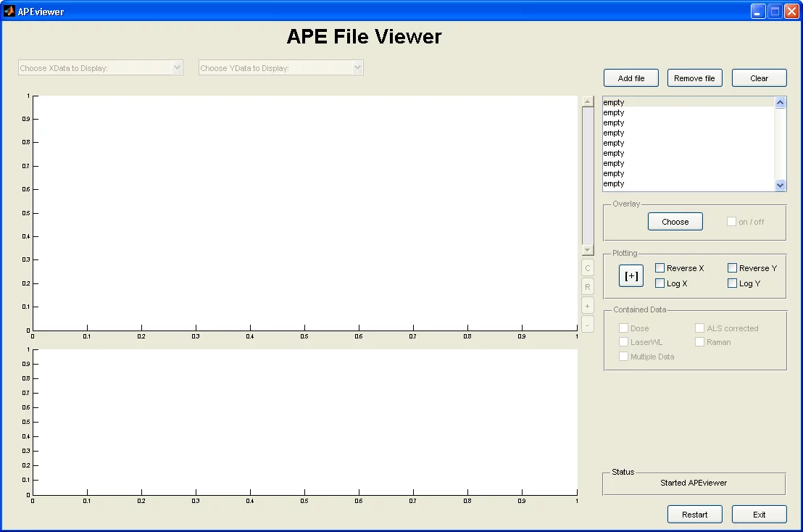This screenshot has height=532, width=803.
Task: Click file list scrollbar up arrow
Action: [780, 102]
